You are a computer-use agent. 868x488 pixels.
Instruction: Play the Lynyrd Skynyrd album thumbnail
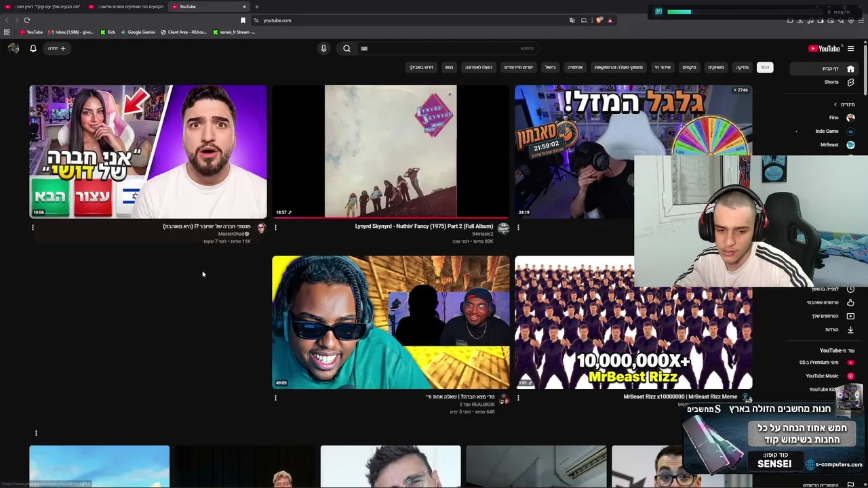[x=391, y=151]
